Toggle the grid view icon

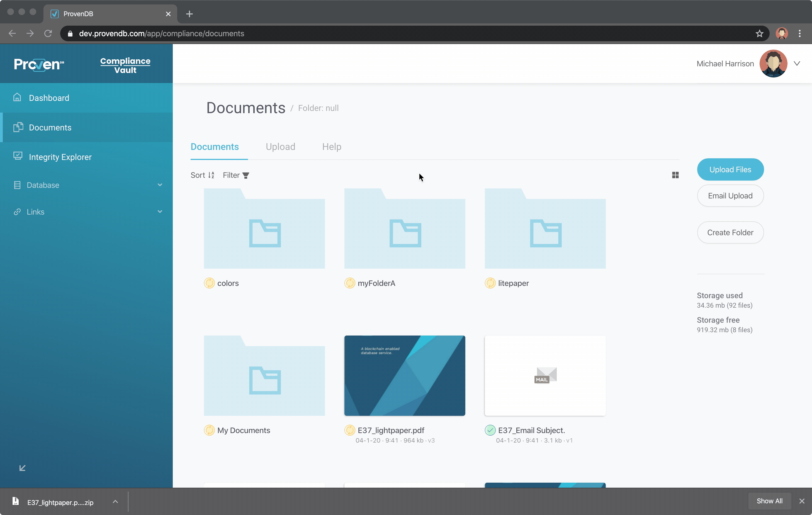(x=675, y=175)
